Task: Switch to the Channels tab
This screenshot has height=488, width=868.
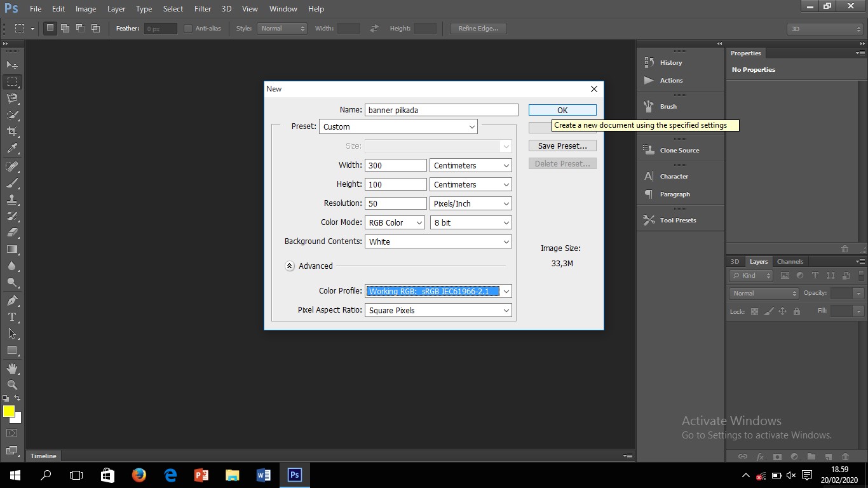Action: coord(790,261)
